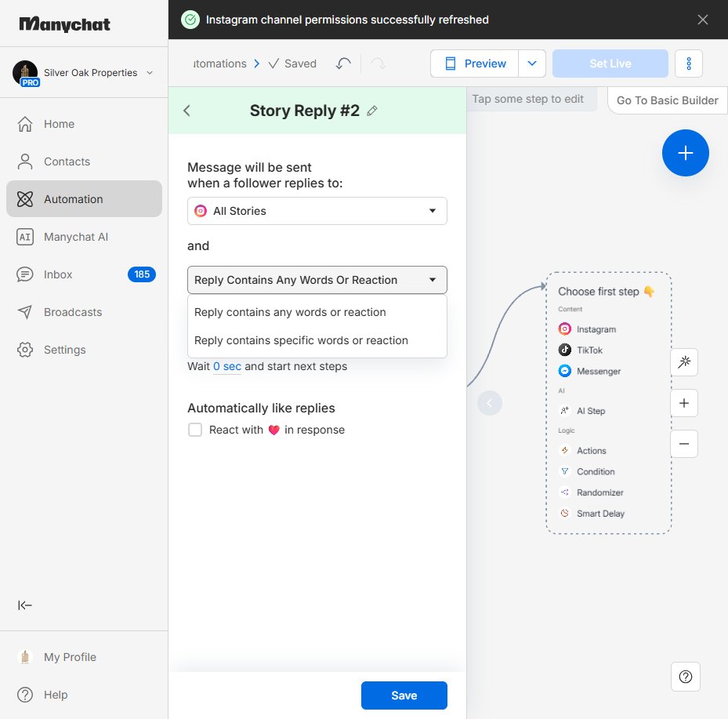The image size is (728, 719).
Task: Click Set Live button
Action: pyautogui.click(x=610, y=64)
